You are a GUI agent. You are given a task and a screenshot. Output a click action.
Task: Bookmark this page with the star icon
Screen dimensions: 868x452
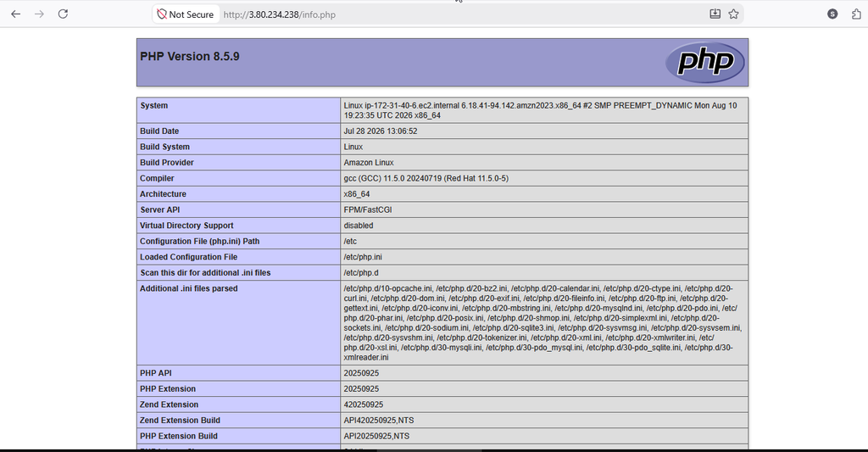[733, 14]
